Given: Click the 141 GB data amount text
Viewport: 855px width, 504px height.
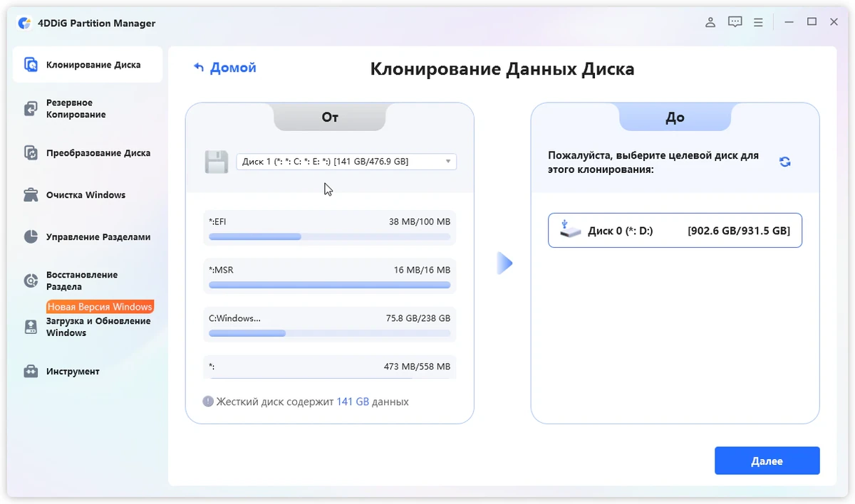Looking at the screenshot, I should (x=353, y=401).
